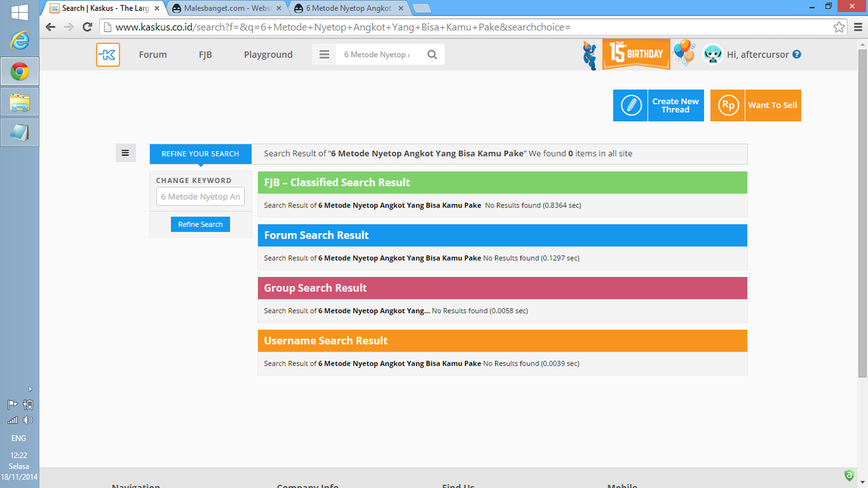868x488 pixels.
Task: Click the Windows Start button
Action: tap(20, 12)
